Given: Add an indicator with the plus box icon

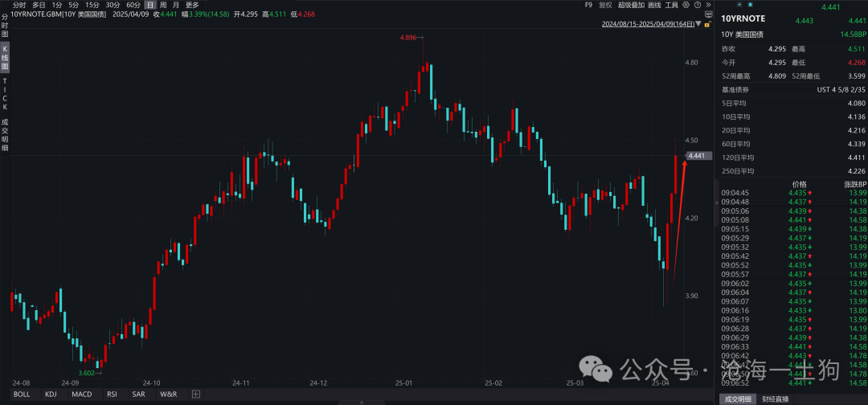Looking at the screenshot, I should (x=195, y=394).
